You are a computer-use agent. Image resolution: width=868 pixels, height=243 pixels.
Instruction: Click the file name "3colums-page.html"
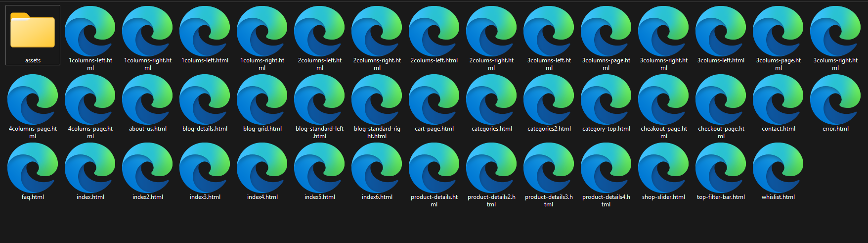pos(778,64)
